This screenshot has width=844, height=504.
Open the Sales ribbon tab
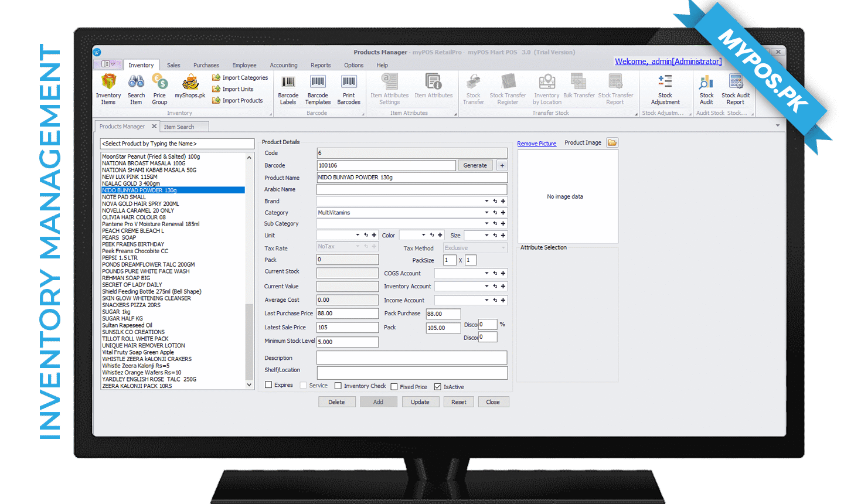point(173,65)
